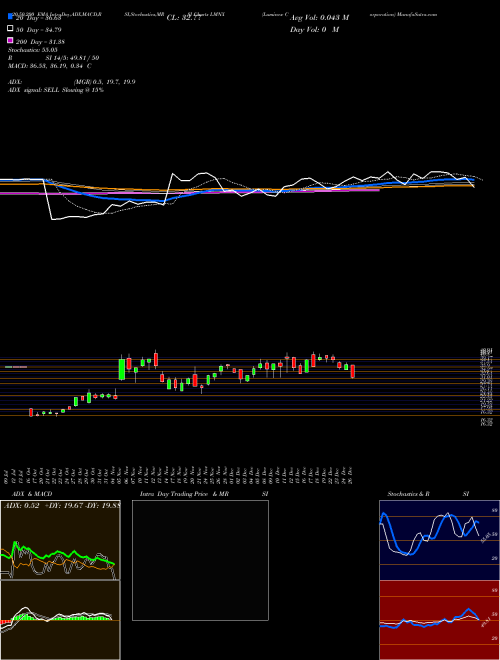Image resolution: width=500 pixels, height=660 pixels.
Task: Click the magenta 200 Day EMA legend swatch
Action: click(x=10, y=40)
